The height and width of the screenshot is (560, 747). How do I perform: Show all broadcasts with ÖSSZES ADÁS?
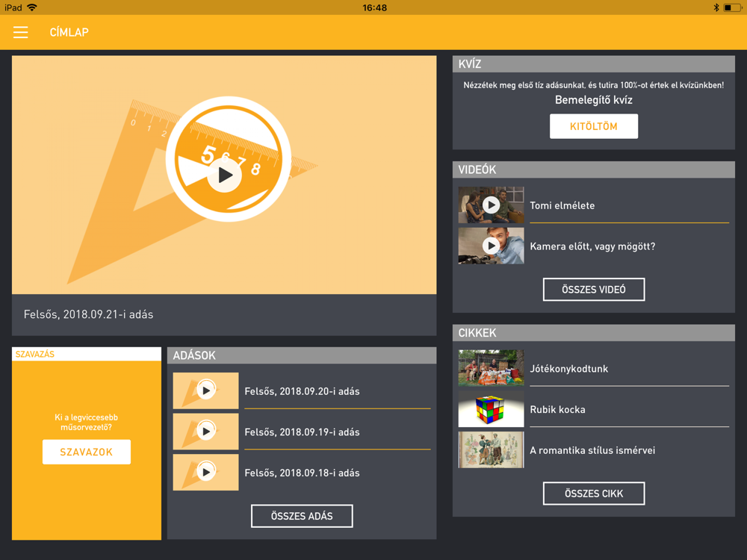pos(302,516)
